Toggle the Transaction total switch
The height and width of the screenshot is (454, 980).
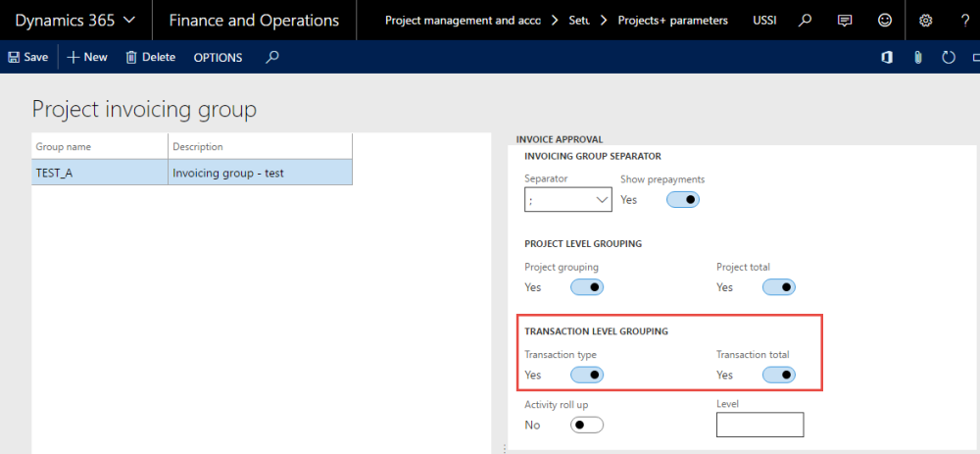pos(779,375)
